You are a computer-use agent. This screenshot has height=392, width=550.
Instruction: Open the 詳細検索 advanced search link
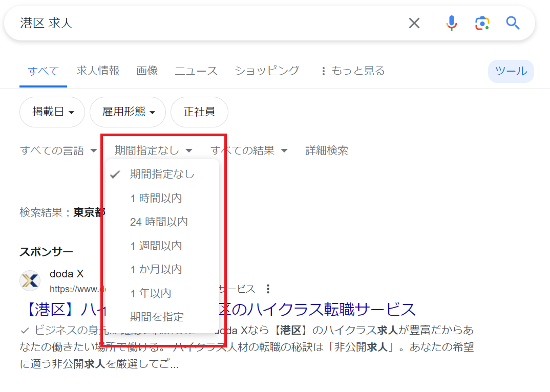pos(326,150)
